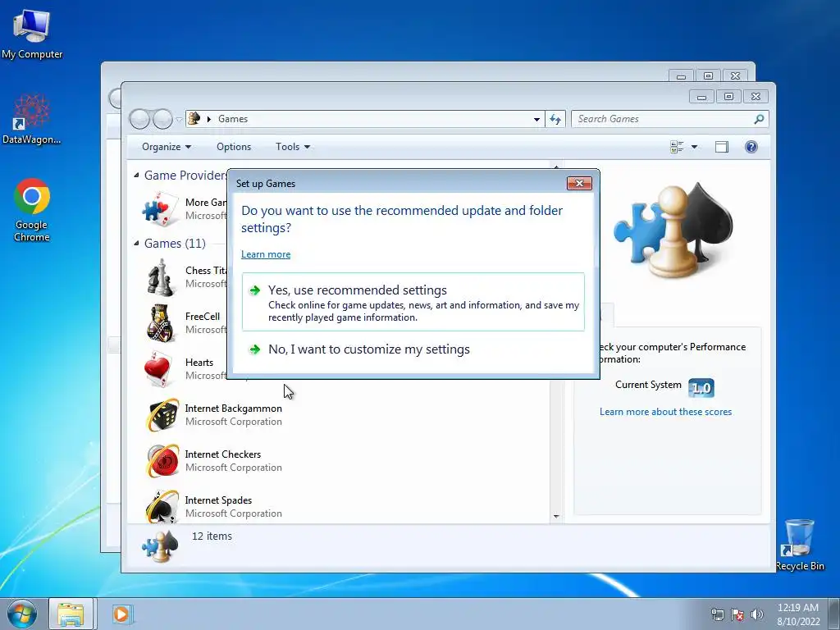Image resolution: width=840 pixels, height=630 pixels.
Task: Click the More Games puzzle icon
Action: point(160,209)
